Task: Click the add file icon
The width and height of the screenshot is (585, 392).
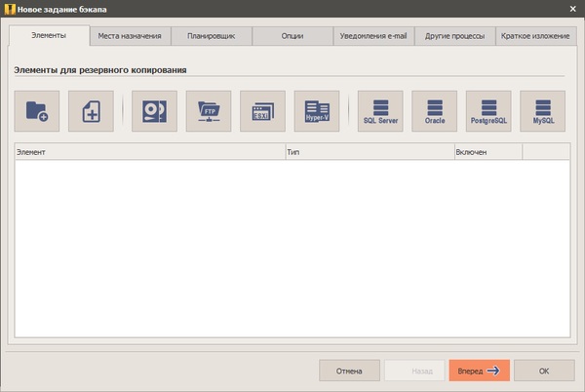Action: click(x=91, y=111)
